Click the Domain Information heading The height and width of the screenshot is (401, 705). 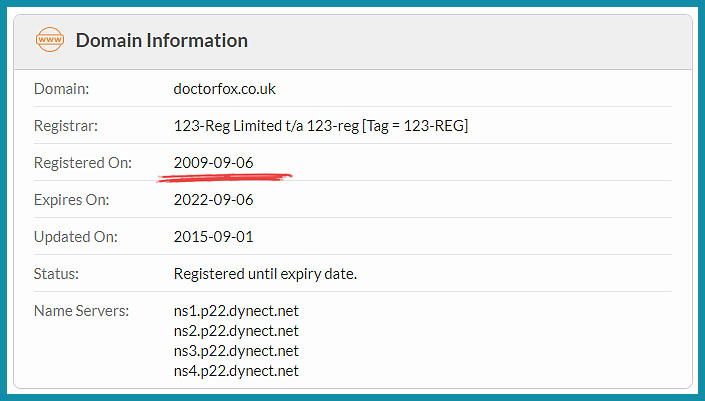tap(161, 40)
